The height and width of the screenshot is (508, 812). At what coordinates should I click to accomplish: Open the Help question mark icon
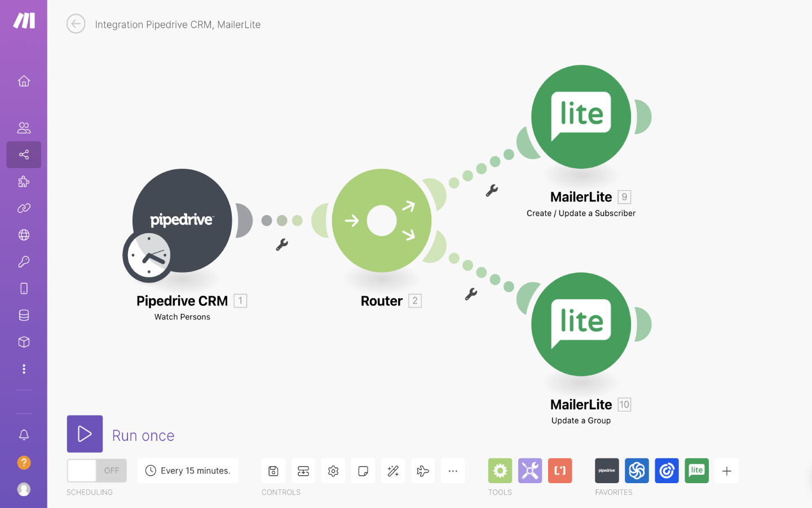coord(24,462)
